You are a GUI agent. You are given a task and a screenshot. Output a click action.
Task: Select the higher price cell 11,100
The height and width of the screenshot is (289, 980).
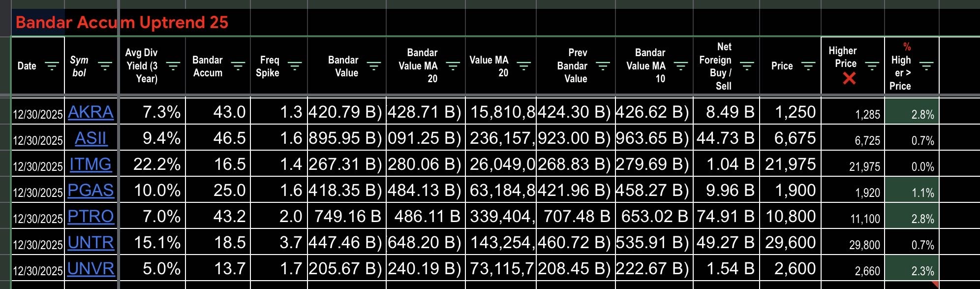coord(853,216)
